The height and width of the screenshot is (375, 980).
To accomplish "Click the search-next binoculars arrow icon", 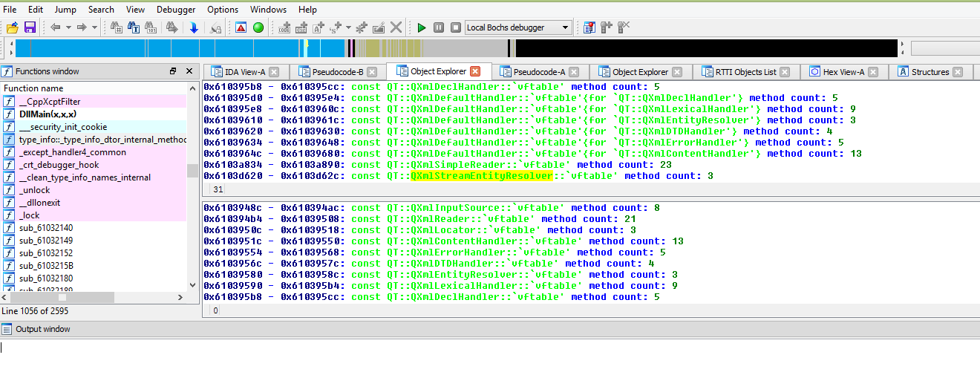I will click(172, 27).
